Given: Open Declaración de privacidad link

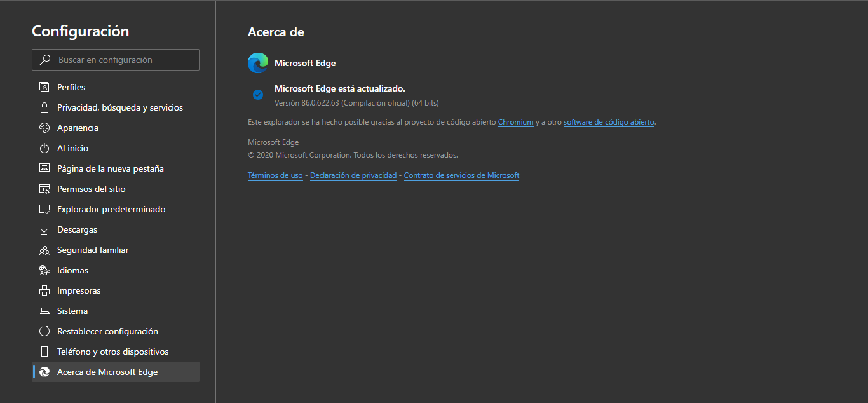Looking at the screenshot, I should (x=353, y=175).
